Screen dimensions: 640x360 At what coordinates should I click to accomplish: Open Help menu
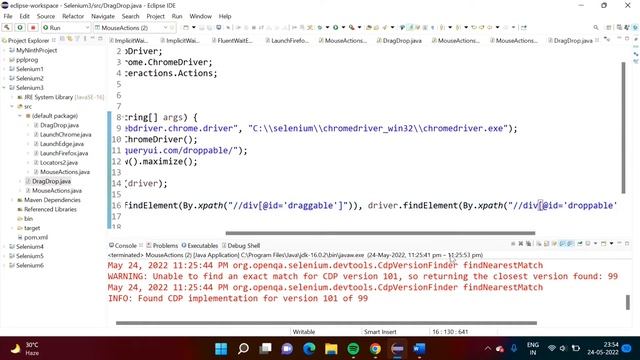tap(225, 16)
